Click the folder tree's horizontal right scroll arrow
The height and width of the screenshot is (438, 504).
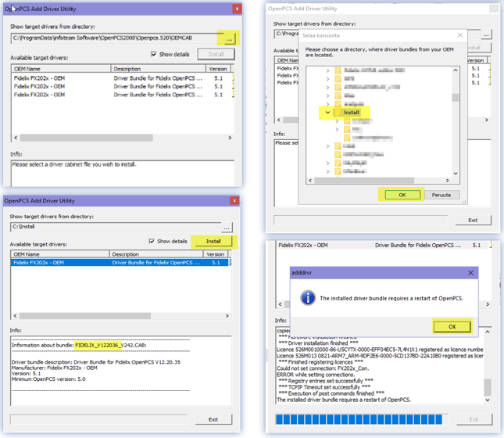tap(448, 181)
